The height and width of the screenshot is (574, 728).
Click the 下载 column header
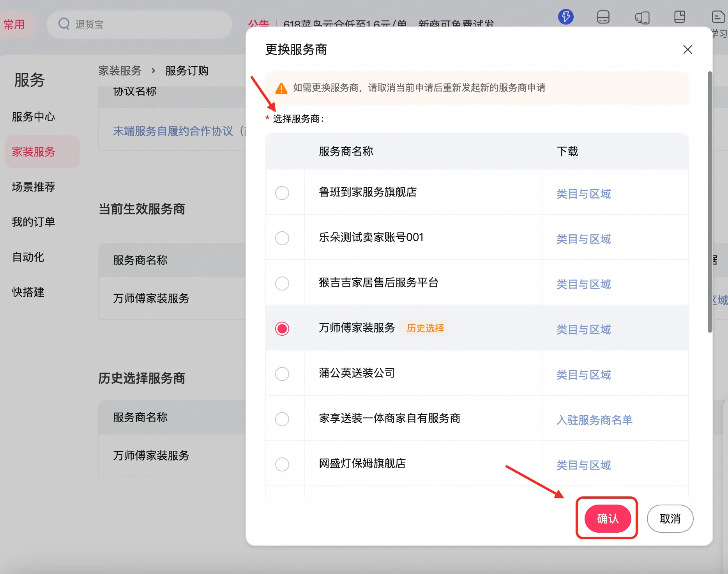pyautogui.click(x=567, y=151)
